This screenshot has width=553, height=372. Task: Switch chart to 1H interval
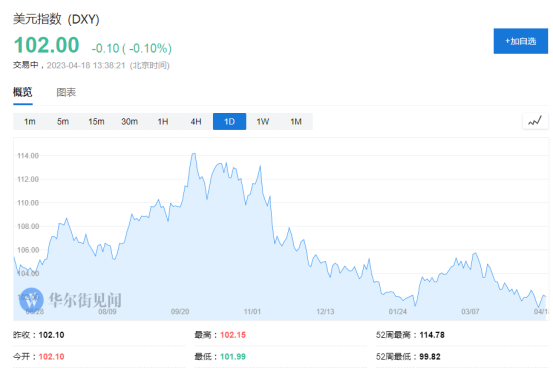point(163,122)
